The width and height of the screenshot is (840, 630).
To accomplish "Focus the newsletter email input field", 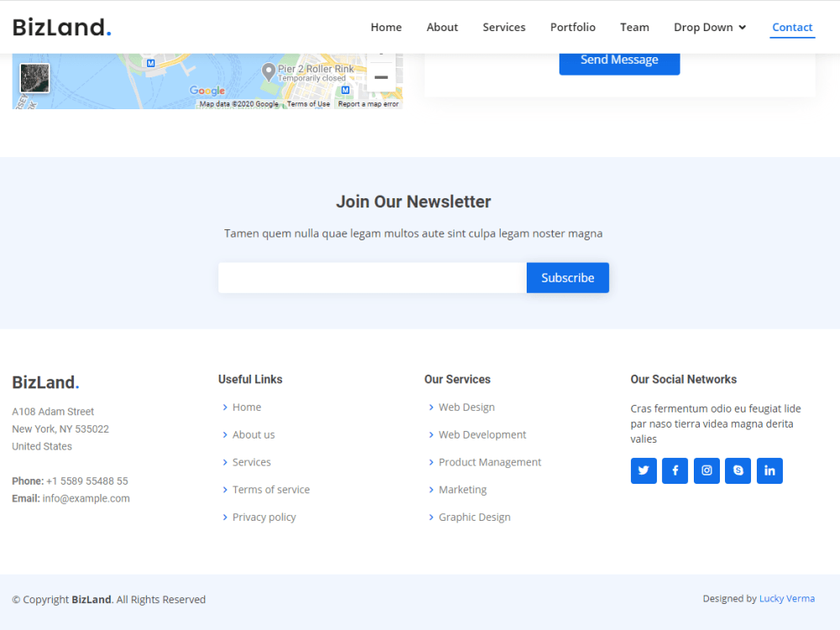I will pyautogui.click(x=372, y=277).
